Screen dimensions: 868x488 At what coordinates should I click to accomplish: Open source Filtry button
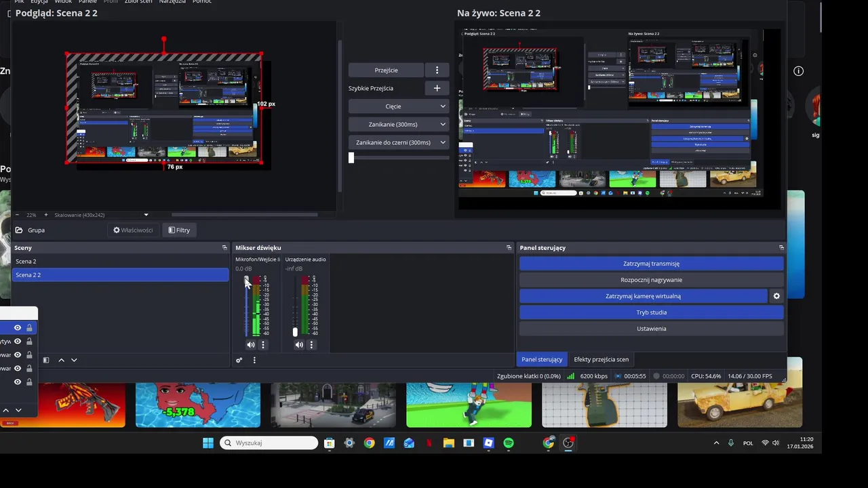pyautogui.click(x=179, y=230)
